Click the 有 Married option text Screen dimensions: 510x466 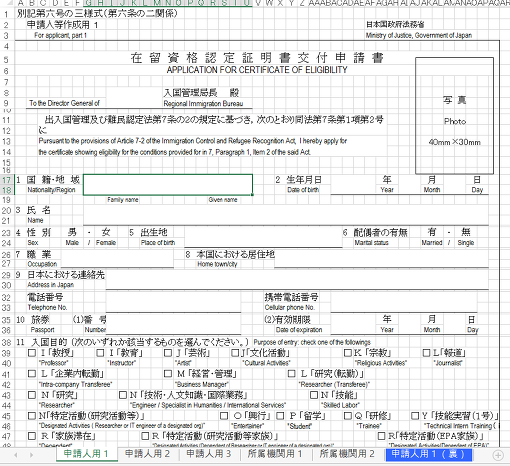pos(432,232)
